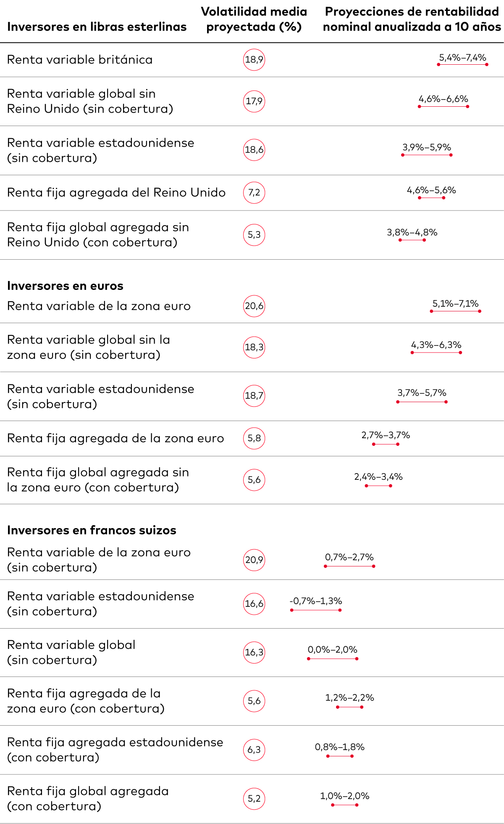This screenshot has width=504, height=824.
Task: Click the -0,7%–1,3% range bar
Action: click(316, 610)
